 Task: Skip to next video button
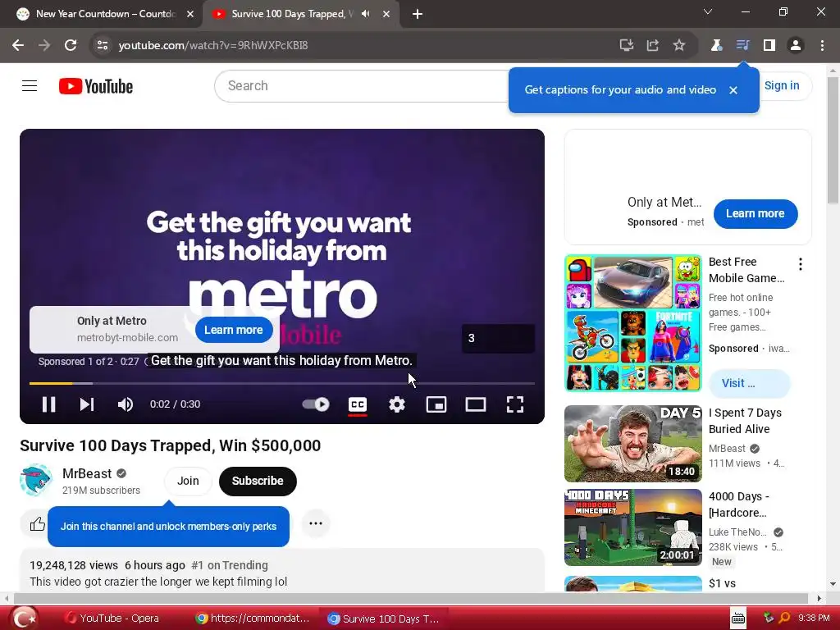(87, 404)
